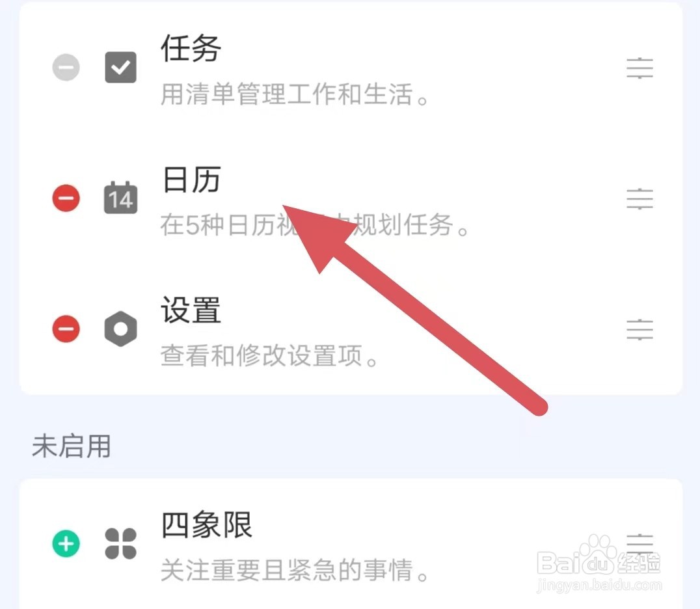Select the 设置 title
Image resolution: width=700 pixels, height=609 pixels.
click(191, 310)
